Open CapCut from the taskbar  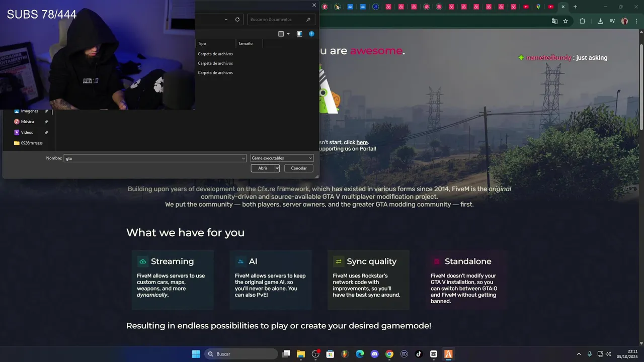click(434, 354)
